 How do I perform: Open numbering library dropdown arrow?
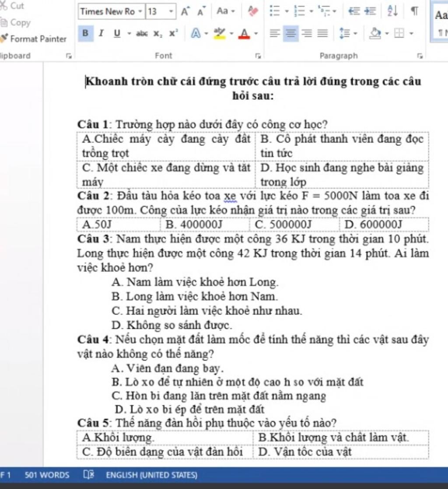point(311,11)
